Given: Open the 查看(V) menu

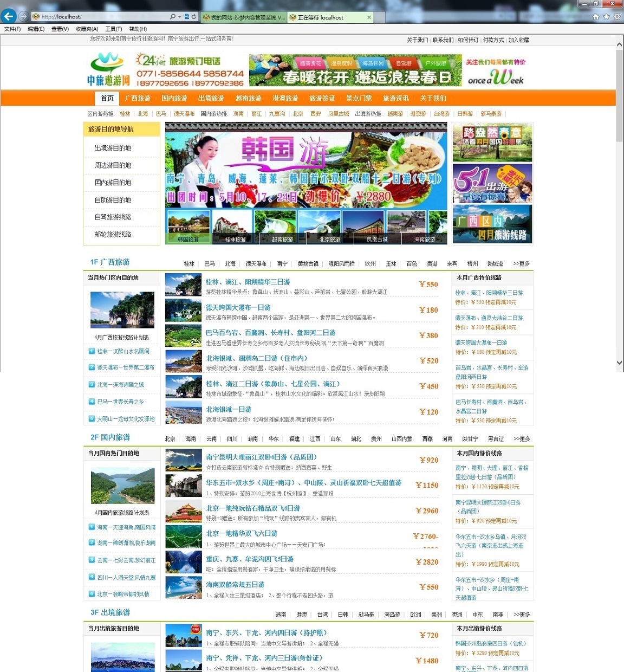Looking at the screenshot, I should click(60, 29).
